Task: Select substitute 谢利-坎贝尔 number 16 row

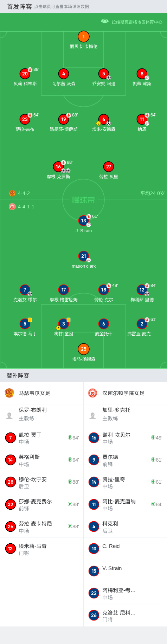Action: tap(125, 438)
